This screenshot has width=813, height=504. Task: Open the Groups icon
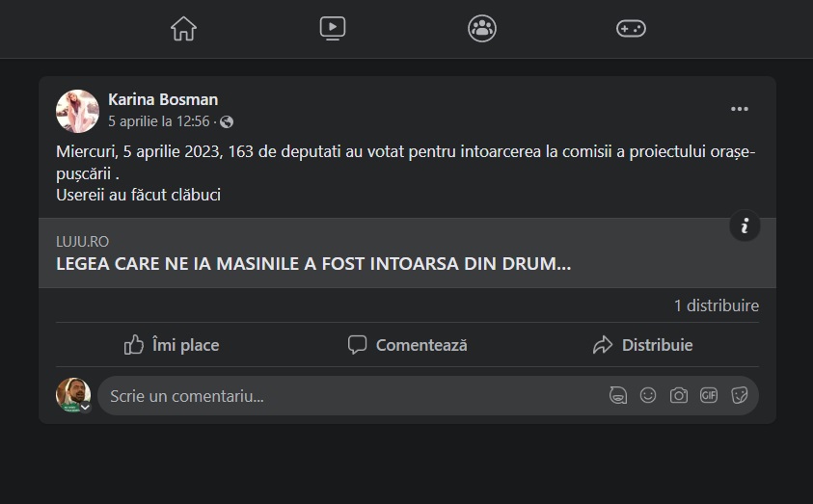pyautogui.click(x=482, y=29)
